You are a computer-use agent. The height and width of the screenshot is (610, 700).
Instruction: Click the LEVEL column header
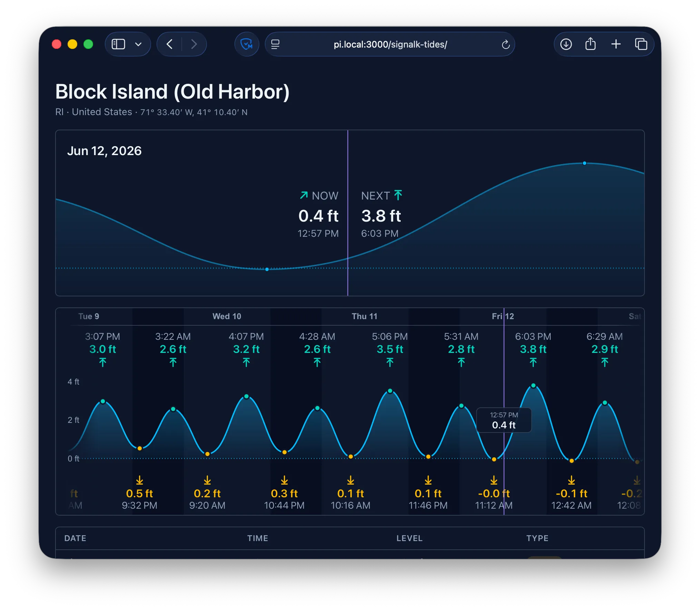coord(409,538)
